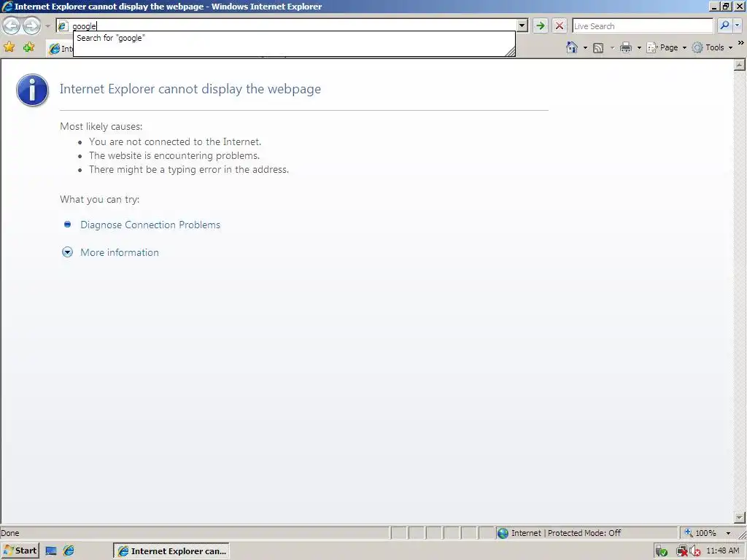Click the blue information icon on error page
This screenshot has height=560, width=747.
[32, 90]
